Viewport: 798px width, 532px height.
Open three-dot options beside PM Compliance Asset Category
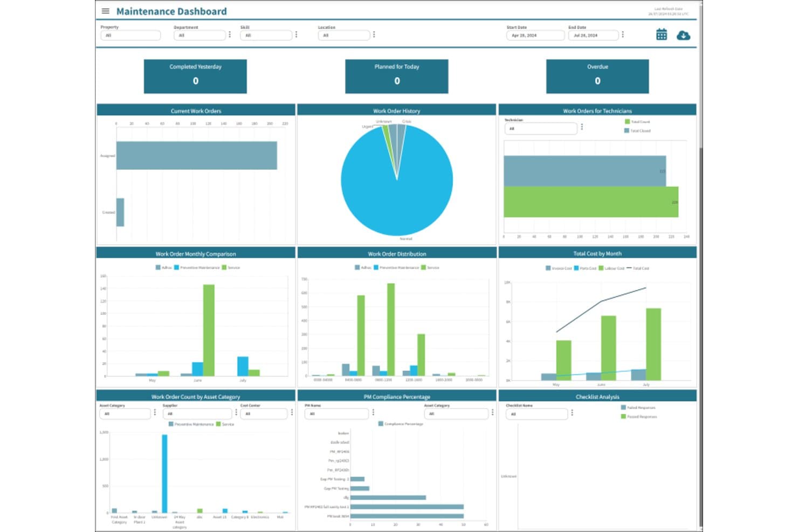493,413
